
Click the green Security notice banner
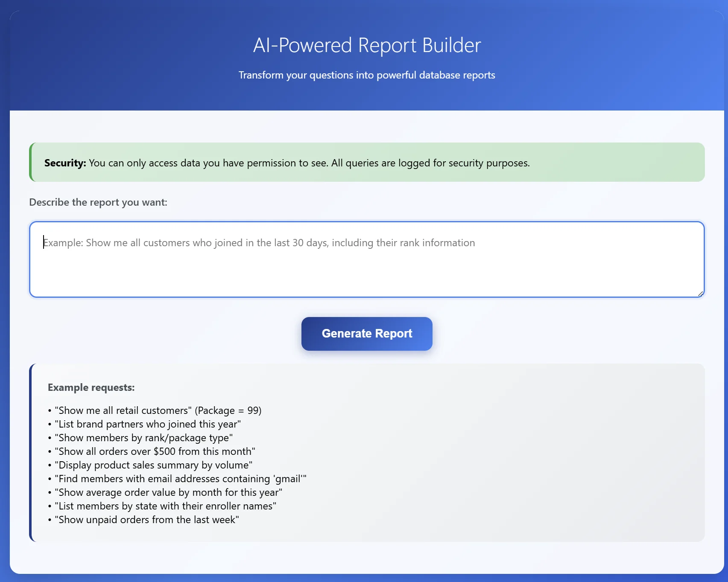point(366,163)
